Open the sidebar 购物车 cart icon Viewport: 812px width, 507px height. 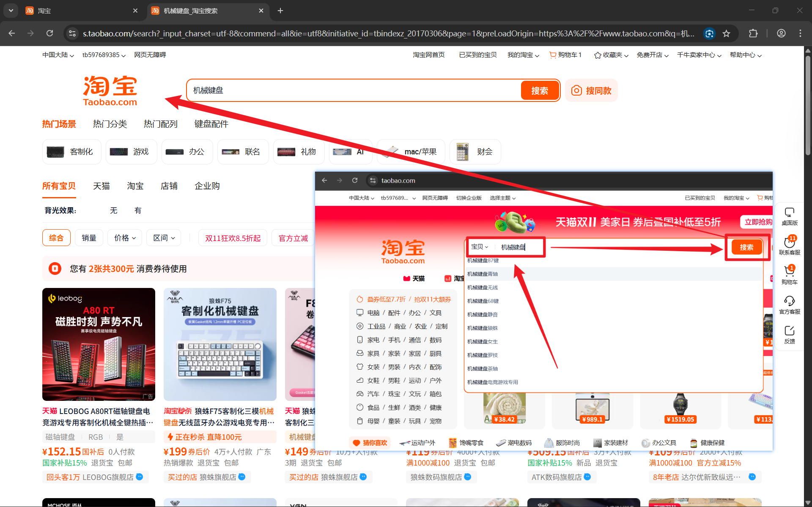coord(789,275)
